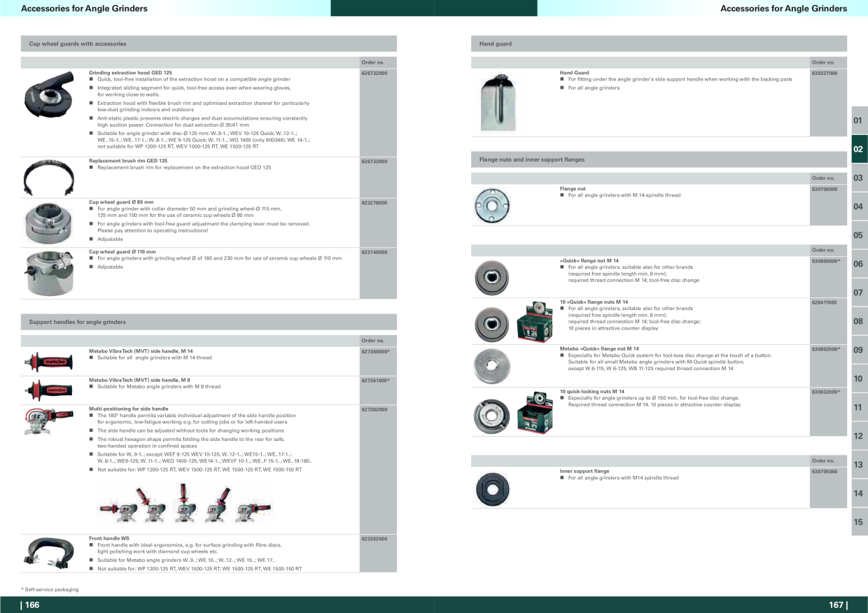Click order number 627360000*
The width and height of the screenshot is (868, 613).
coord(376,351)
